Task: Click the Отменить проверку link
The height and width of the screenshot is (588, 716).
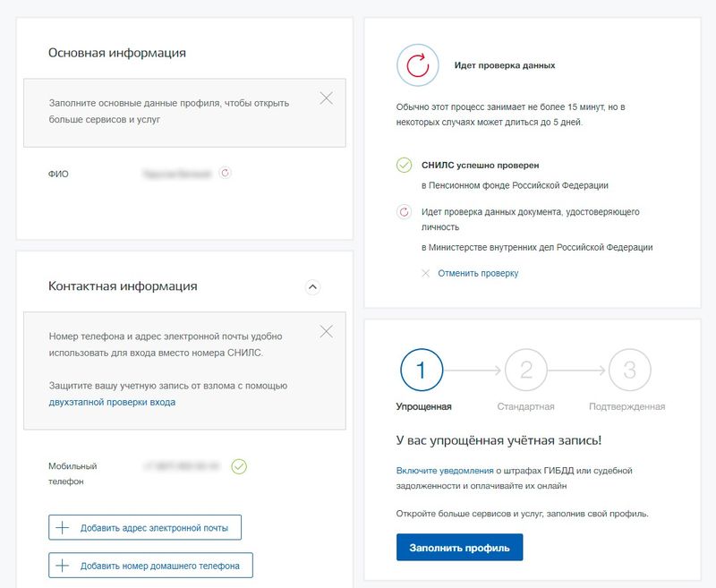Action: (x=478, y=273)
